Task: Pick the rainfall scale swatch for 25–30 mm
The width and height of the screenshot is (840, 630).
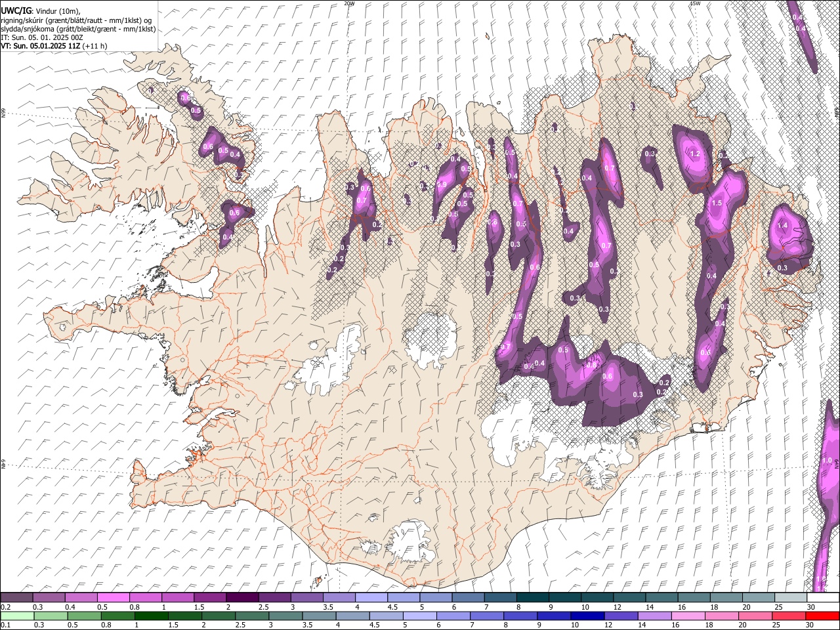Action: pos(789,616)
